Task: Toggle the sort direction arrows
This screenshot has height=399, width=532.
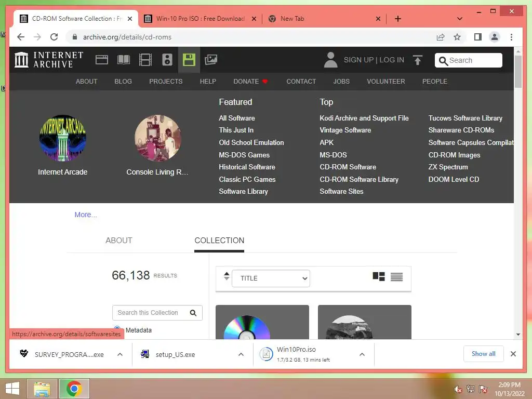Action: click(227, 276)
